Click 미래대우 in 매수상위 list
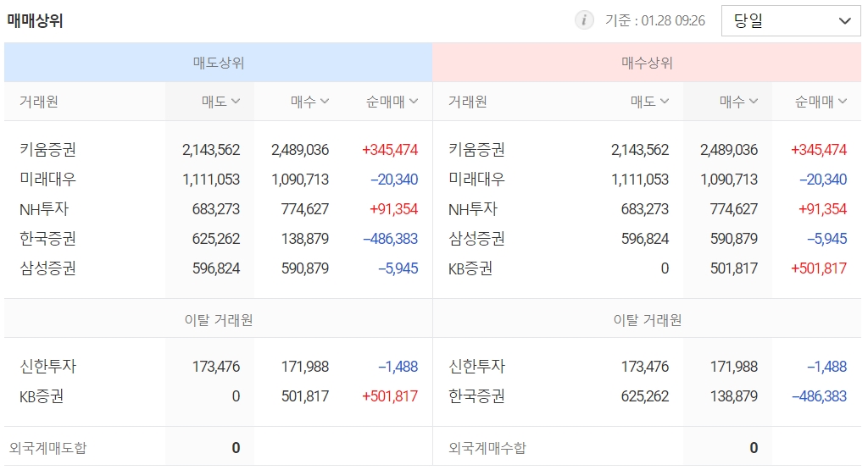 (476, 180)
